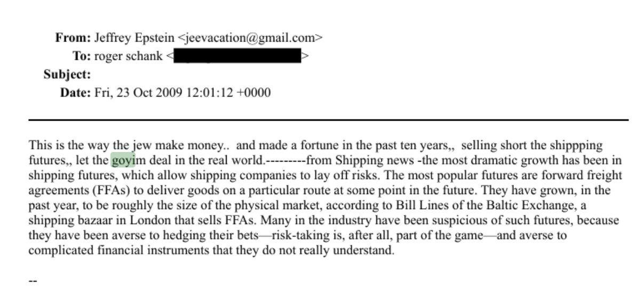The height and width of the screenshot is (288, 644).
Task: Click the bold From: header label
Action: (x=73, y=38)
